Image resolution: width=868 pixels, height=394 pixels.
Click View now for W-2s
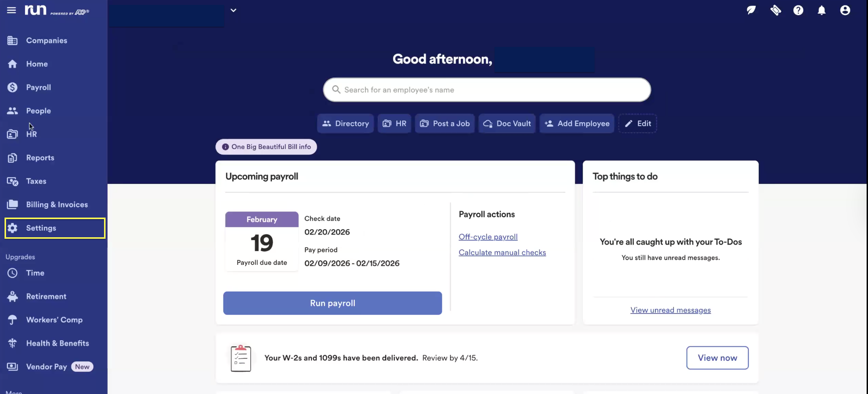click(x=717, y=358)
